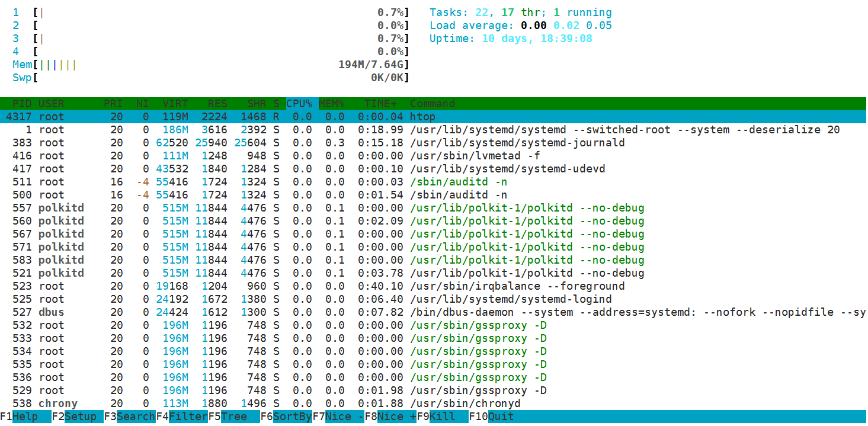This screenshot has height=426, width=868.
Task: Click the Uptime readout
Action: point(511,39)
